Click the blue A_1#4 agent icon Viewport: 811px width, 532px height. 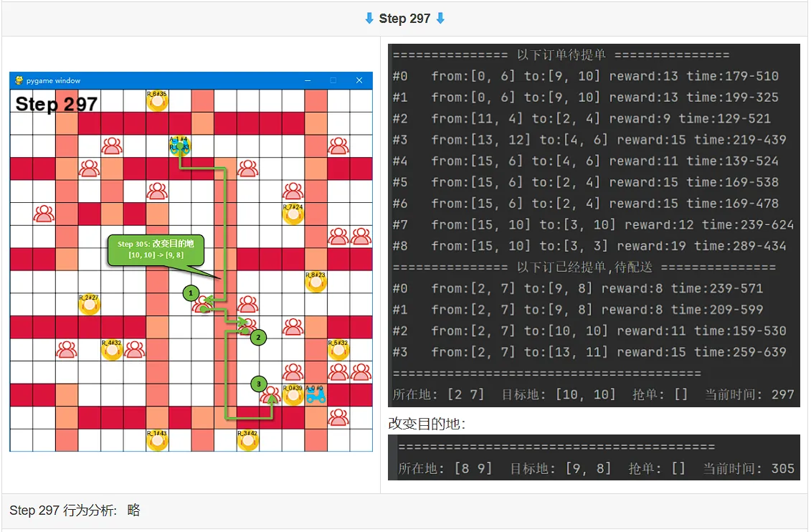(179, 146)
